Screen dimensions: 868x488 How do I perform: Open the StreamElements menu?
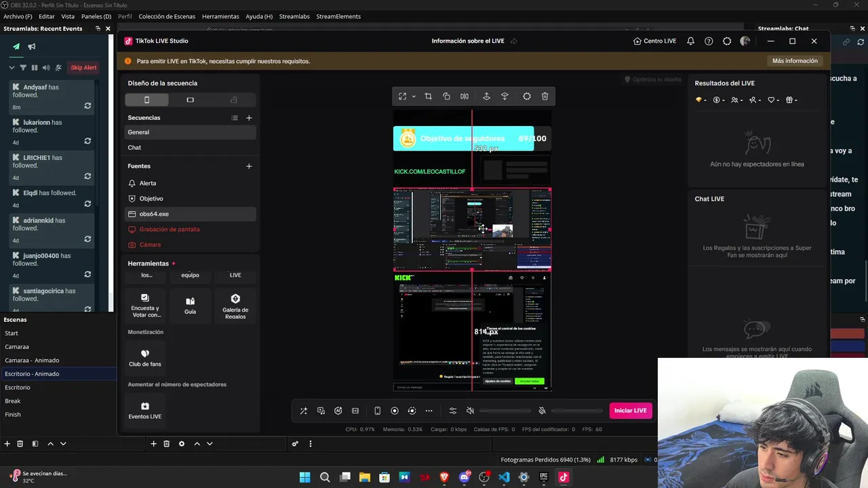pos(338,16)
